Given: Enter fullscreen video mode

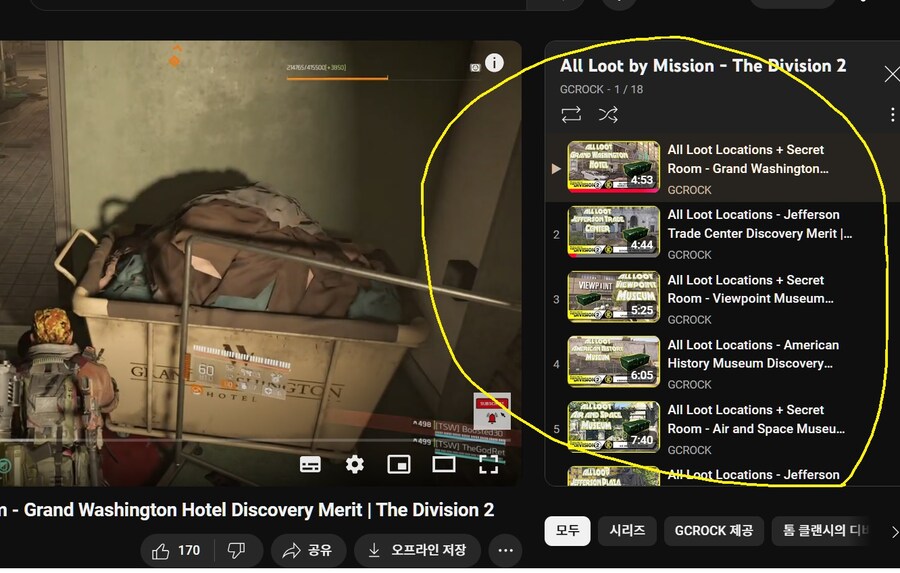Looking at the screenshot, I should pos(489,464).
